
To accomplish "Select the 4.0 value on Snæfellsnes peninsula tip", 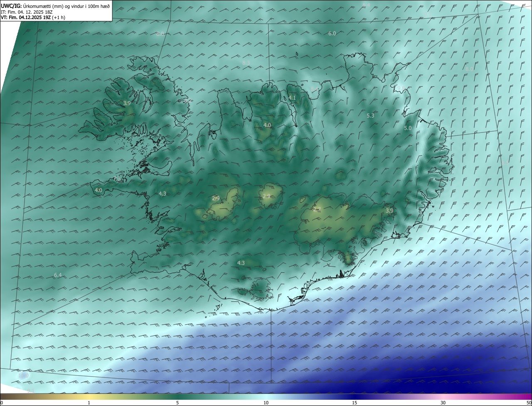I will (x=99, y=190).
